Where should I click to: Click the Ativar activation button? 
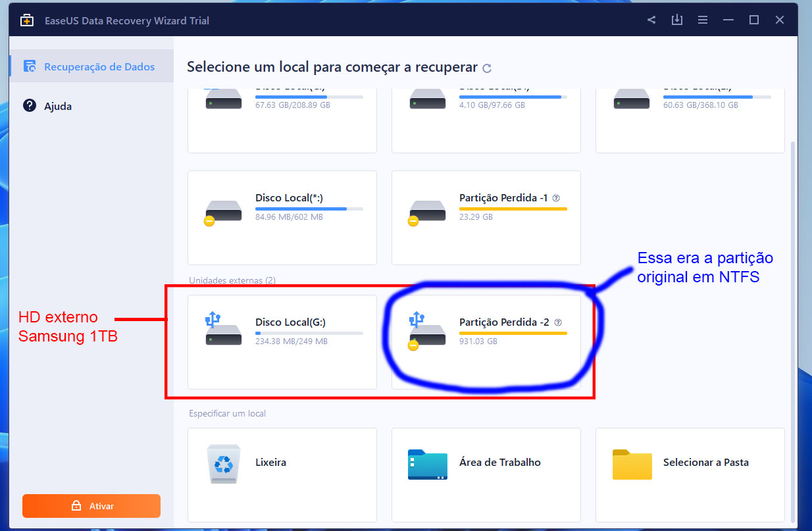[x=91, y=506]
